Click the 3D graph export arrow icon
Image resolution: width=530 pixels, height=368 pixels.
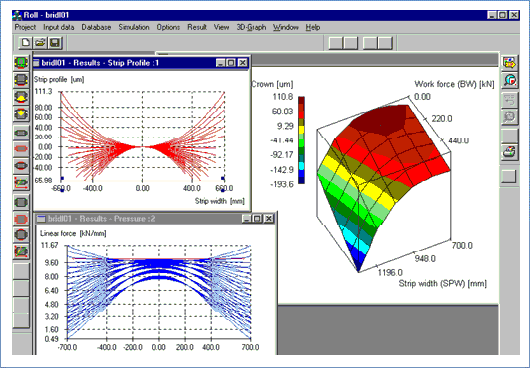[x=509, y=63]
